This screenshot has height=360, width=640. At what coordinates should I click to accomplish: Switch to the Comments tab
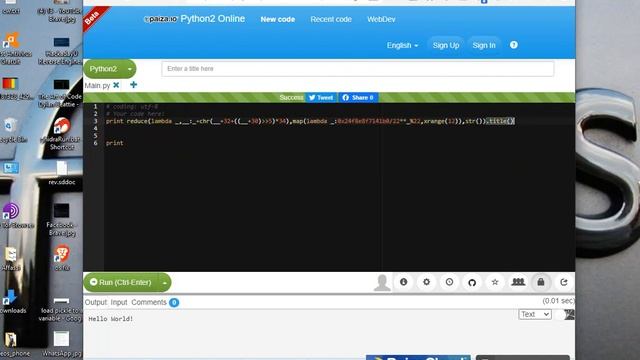click(x=149, y=302)
